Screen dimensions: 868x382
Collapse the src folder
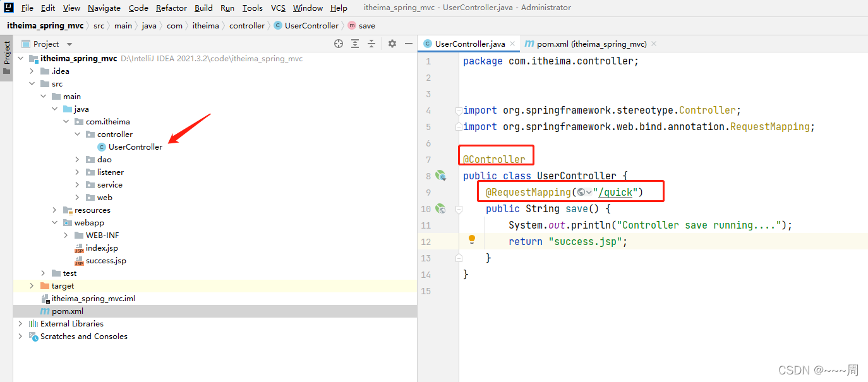(x=32, y=83)
